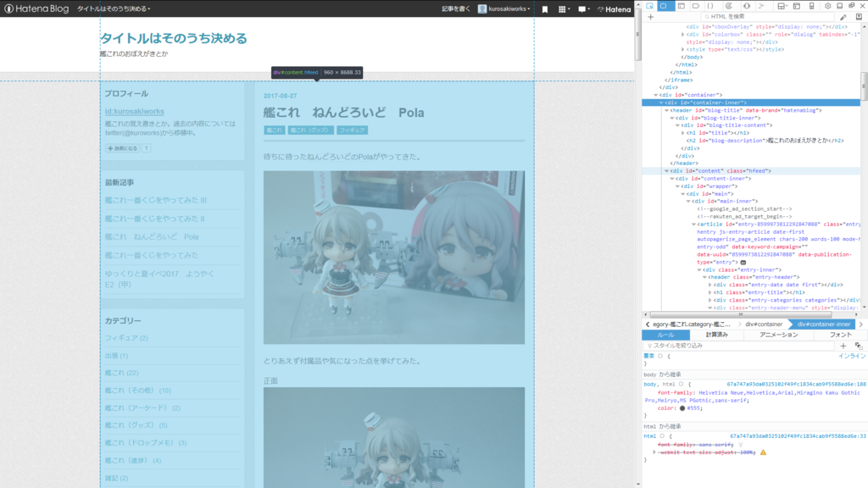Collapse the div#container node
The width and height of the screenshot is (868, 488).
655,95
